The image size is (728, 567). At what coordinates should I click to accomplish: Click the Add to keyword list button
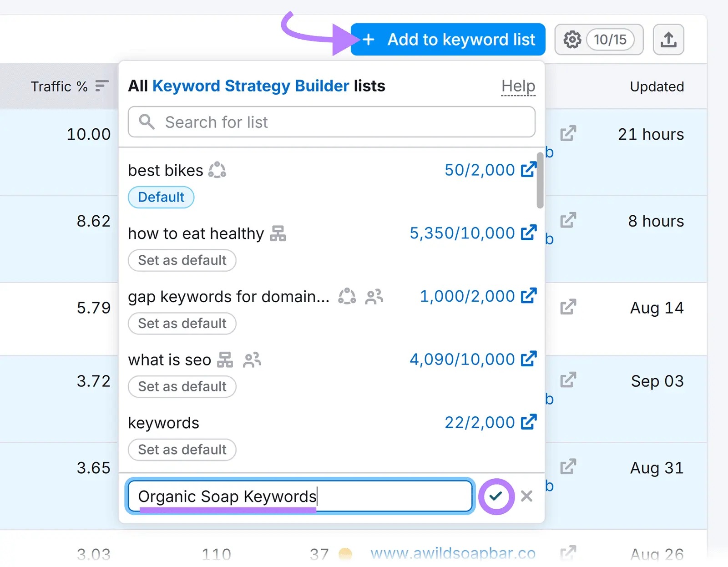pos(448,39)
